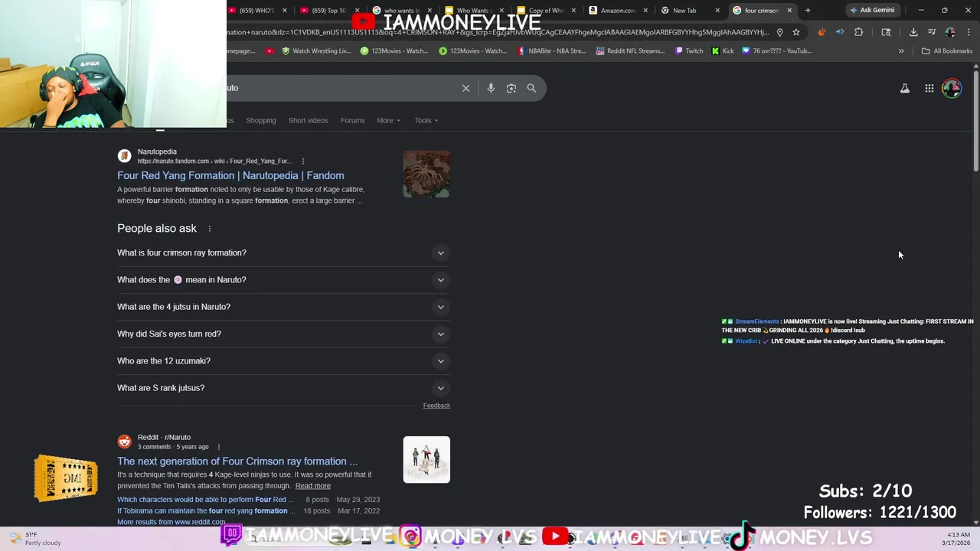Open the Reddit NFL Streams bookmark

click(629, 51)
